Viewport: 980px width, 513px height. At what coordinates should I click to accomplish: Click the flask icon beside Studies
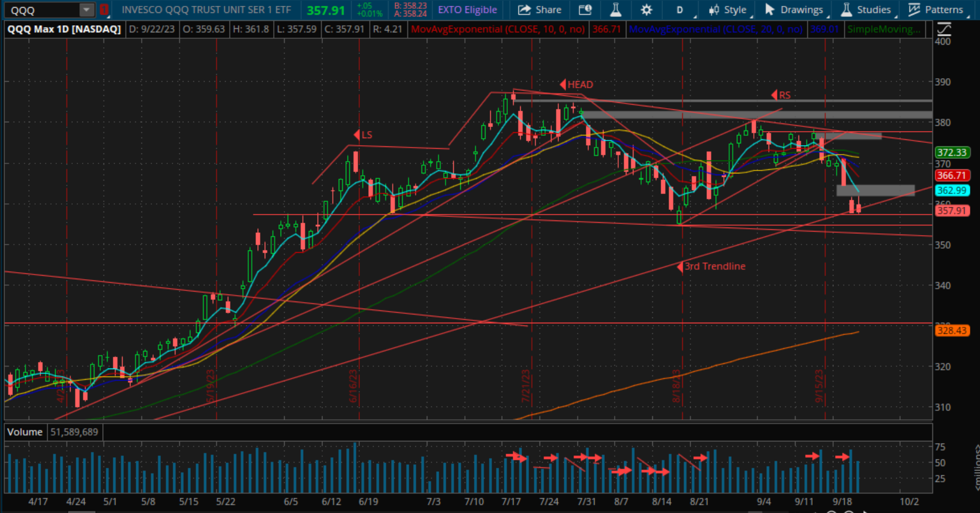[846, 9]
